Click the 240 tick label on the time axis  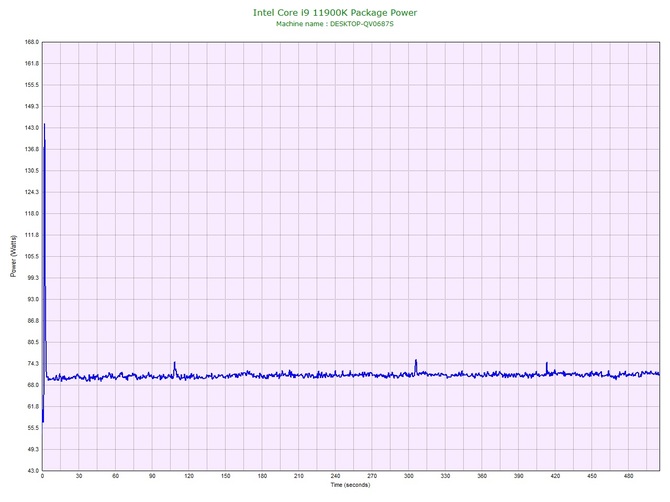(335, 477)
